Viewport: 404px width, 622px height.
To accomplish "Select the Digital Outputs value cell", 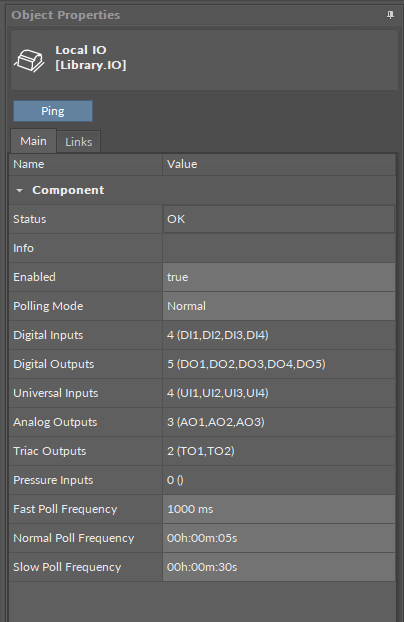I will [279, 364].
